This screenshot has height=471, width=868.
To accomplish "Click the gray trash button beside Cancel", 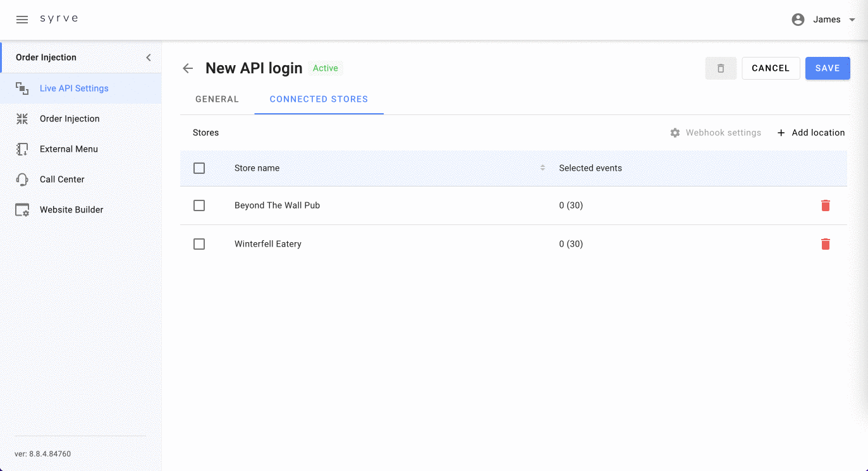I will (721, 68).
